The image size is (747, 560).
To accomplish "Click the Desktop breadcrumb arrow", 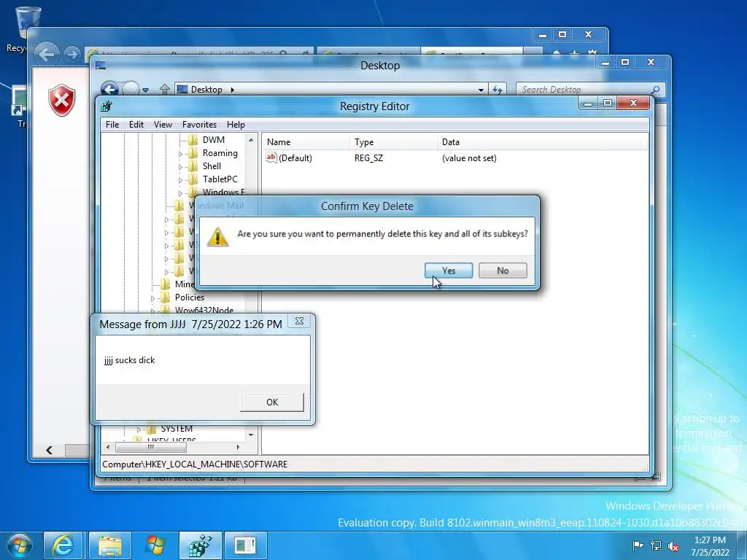I will [232, 90].
